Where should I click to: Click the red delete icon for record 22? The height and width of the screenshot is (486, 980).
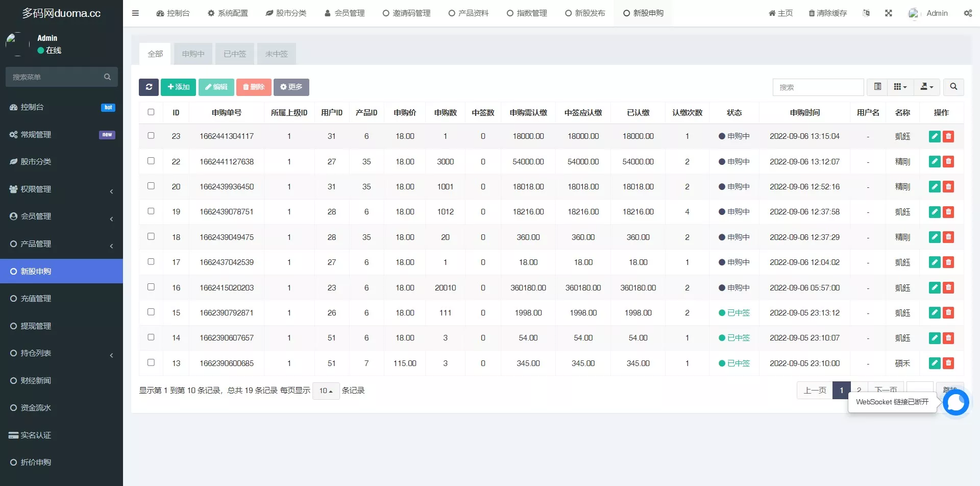(948, 162)
